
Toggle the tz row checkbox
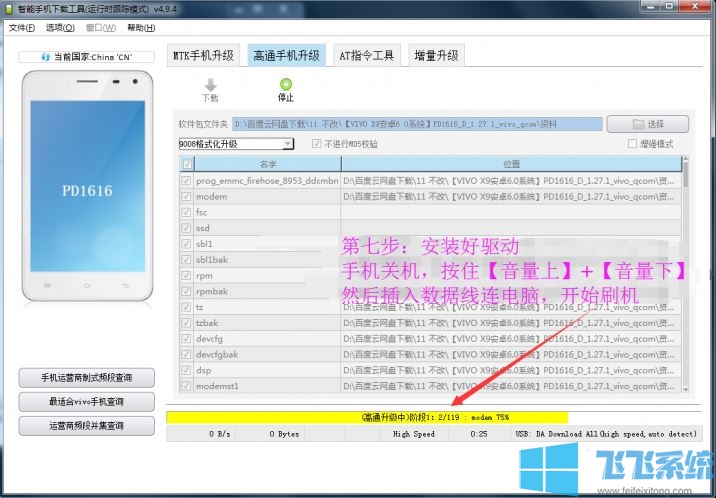tap(186, 307)
